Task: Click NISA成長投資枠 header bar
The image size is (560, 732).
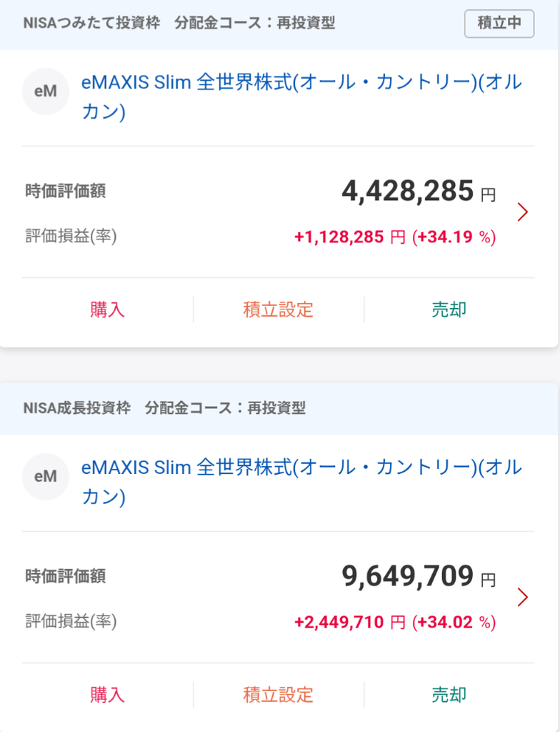Action: click(279, 408)
